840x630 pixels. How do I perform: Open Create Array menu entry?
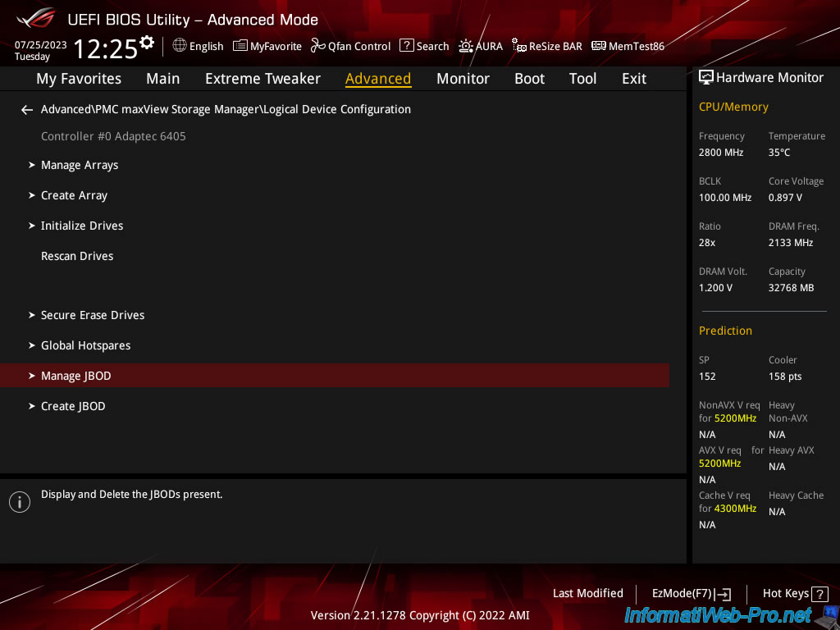tap(75, 195)
